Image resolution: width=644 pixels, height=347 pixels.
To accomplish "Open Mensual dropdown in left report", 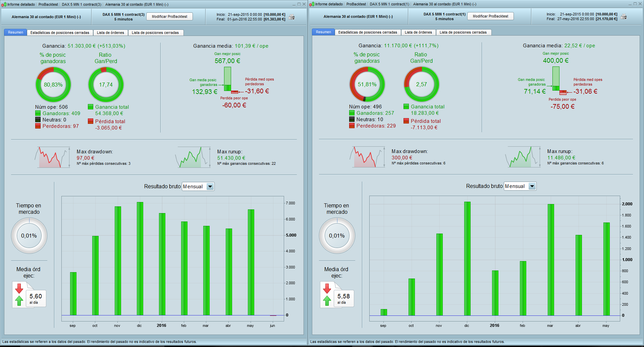I will point(210,187).
